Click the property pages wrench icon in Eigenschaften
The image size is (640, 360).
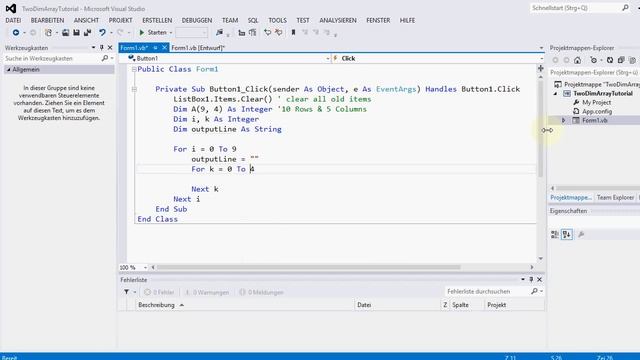(581, 234)
